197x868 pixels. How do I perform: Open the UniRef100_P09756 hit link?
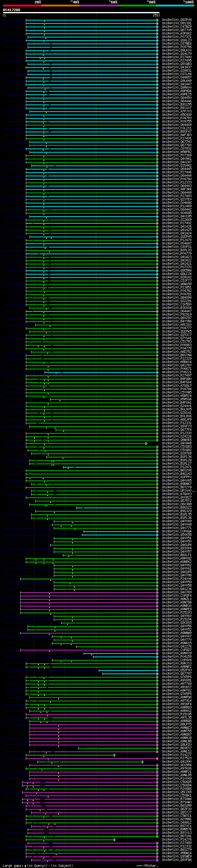point(177,47)
